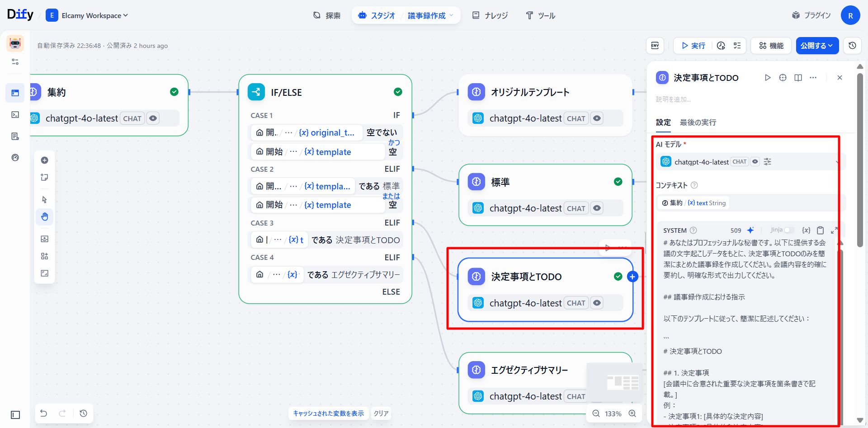Click the ENV environment variables icon
The image size is (868, 428).
coord(655,46)
